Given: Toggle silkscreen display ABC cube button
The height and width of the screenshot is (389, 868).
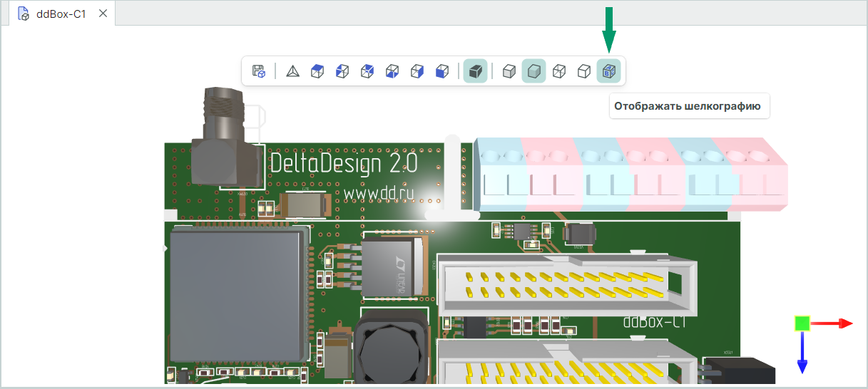Looking at the screenshot, I should point(608,71).
